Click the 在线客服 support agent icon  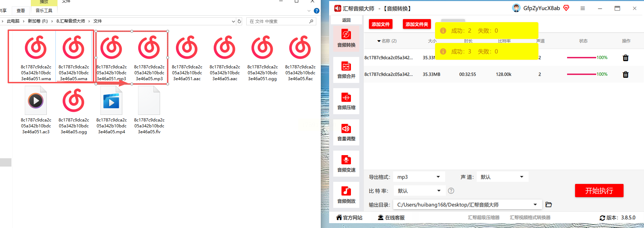381,217
